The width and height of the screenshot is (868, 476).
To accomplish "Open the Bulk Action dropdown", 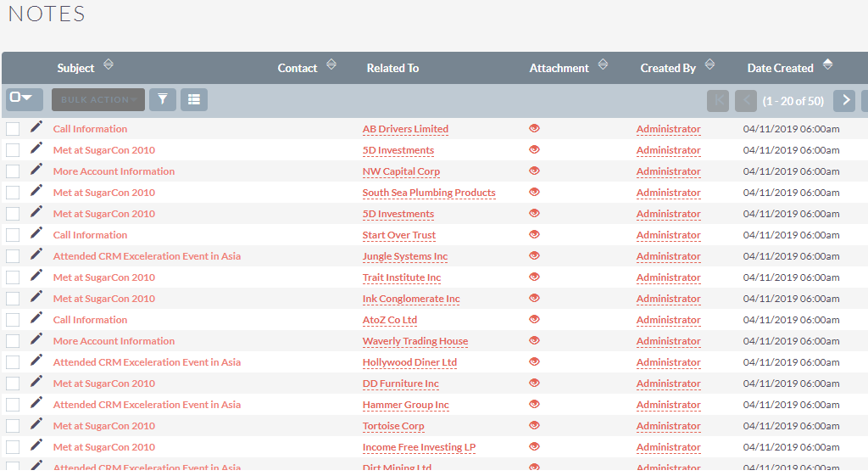I will point(97,100).
